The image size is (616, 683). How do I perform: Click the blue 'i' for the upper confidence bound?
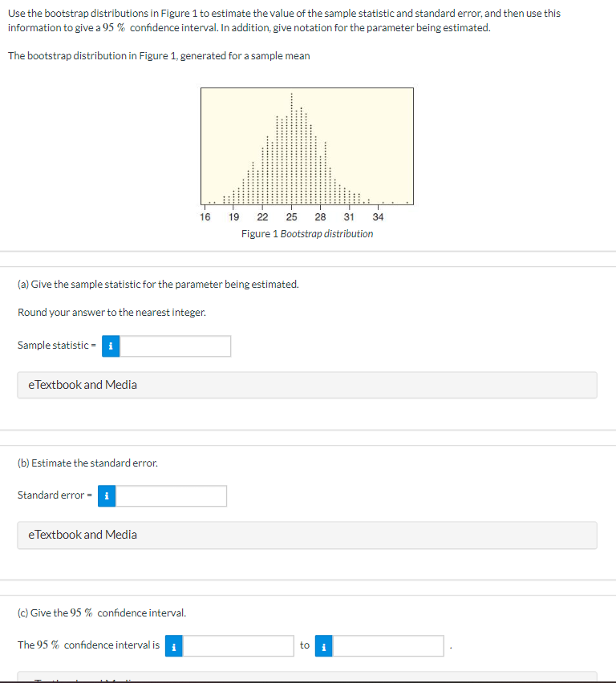(322, 645)
